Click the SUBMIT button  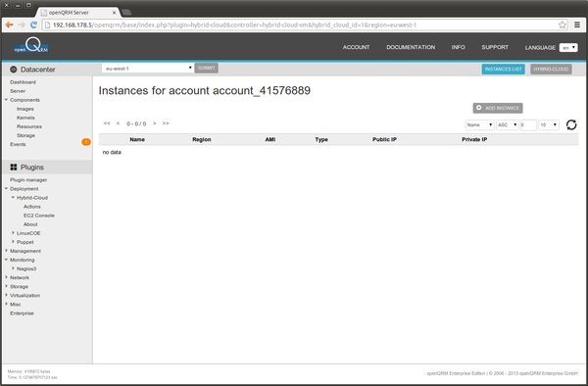206,68
